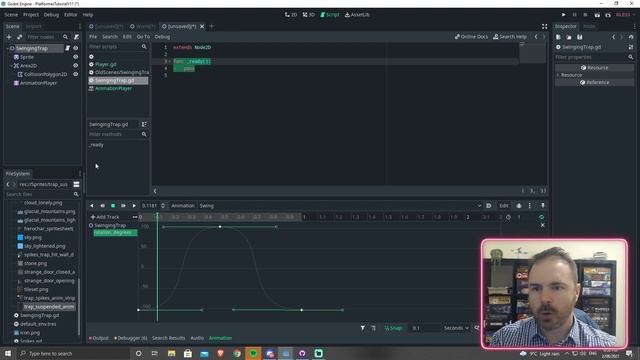Switch to the Node dock tab
The height and width of the screenshot is (360, 640).
pos(589,26)
